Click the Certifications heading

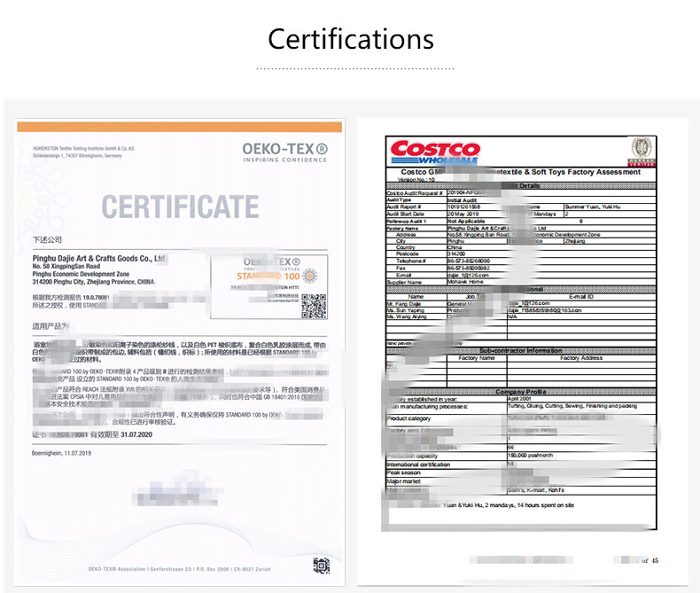coord(351,39)
